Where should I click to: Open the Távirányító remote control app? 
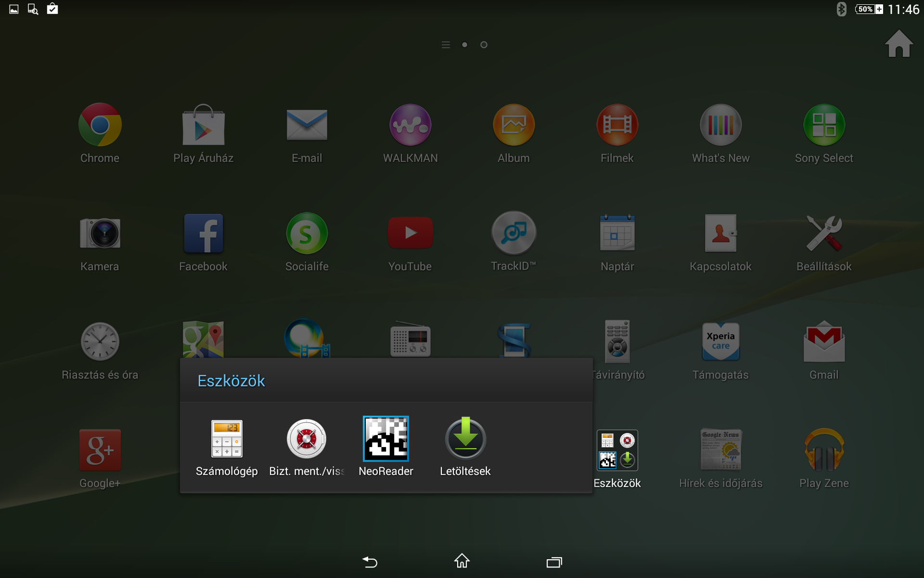point(617,342)
